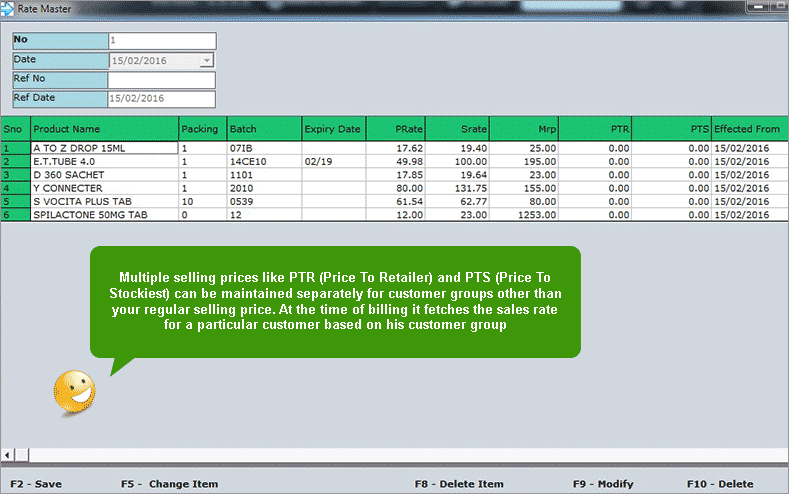Screen dimensions: 789x494
Task: Click batch cell 0539
Action: pyautogui.click(x=264, y=201)
